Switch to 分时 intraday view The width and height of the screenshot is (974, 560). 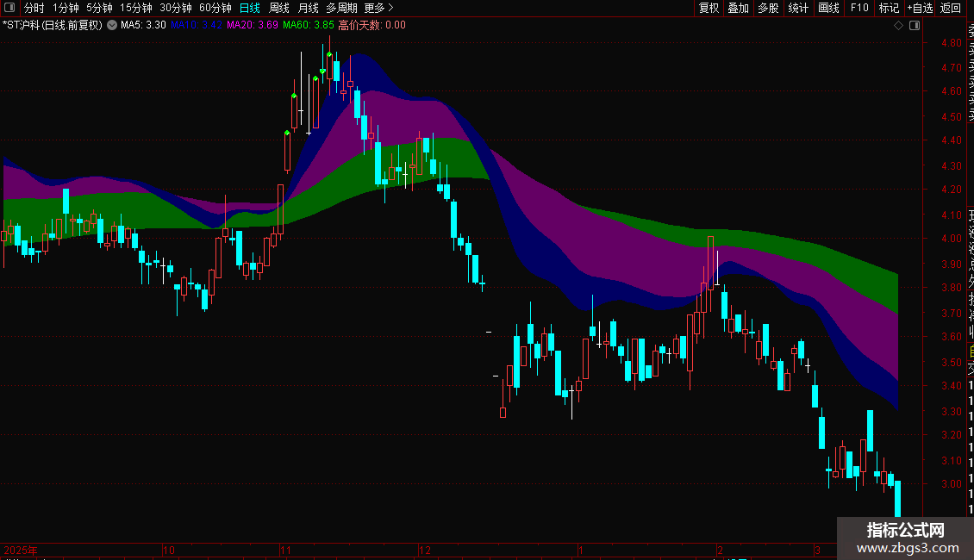tap(34, 8)
